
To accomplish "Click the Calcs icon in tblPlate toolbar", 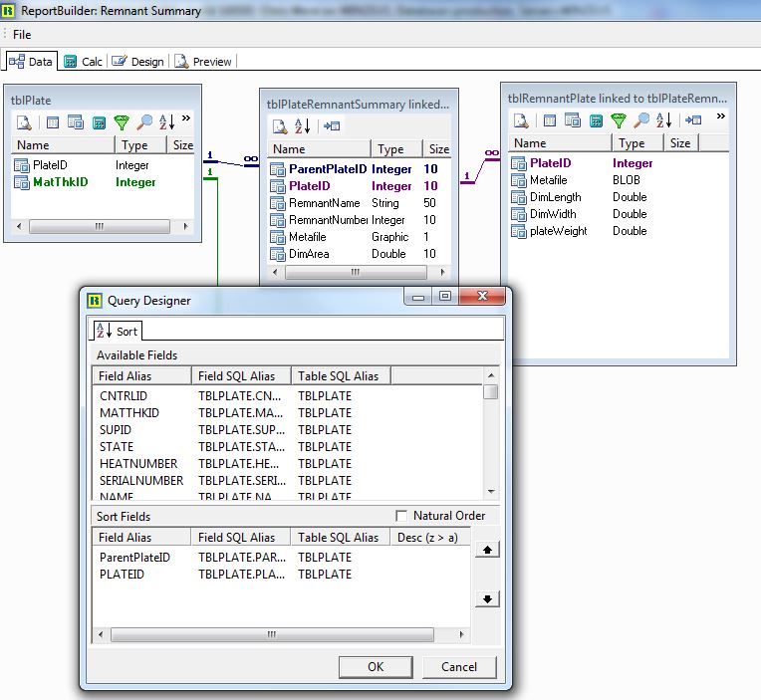I will tap(99, 122).
